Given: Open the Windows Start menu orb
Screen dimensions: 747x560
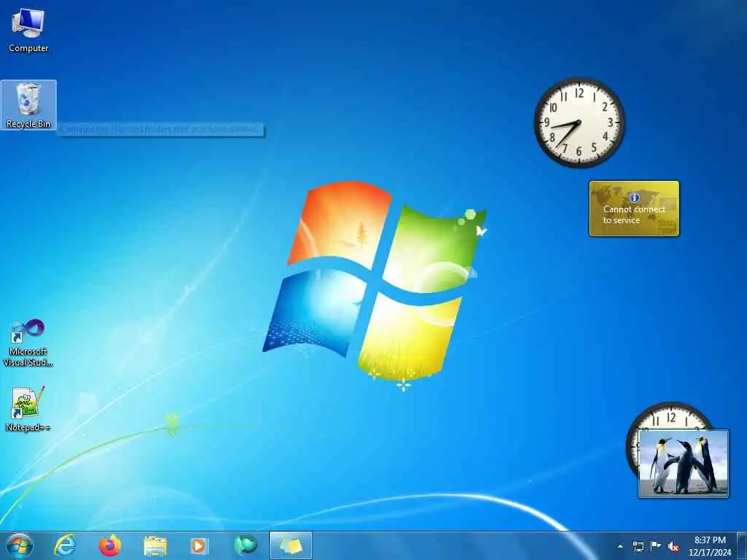Looking at the screenshot, I should pyautogui.click(x=20, y=545).
